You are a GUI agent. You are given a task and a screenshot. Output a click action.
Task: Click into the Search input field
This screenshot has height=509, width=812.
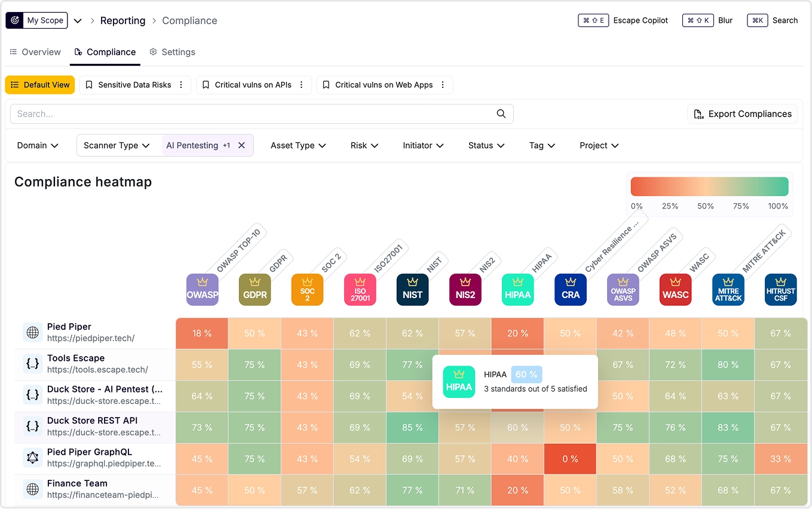[251, 114]
